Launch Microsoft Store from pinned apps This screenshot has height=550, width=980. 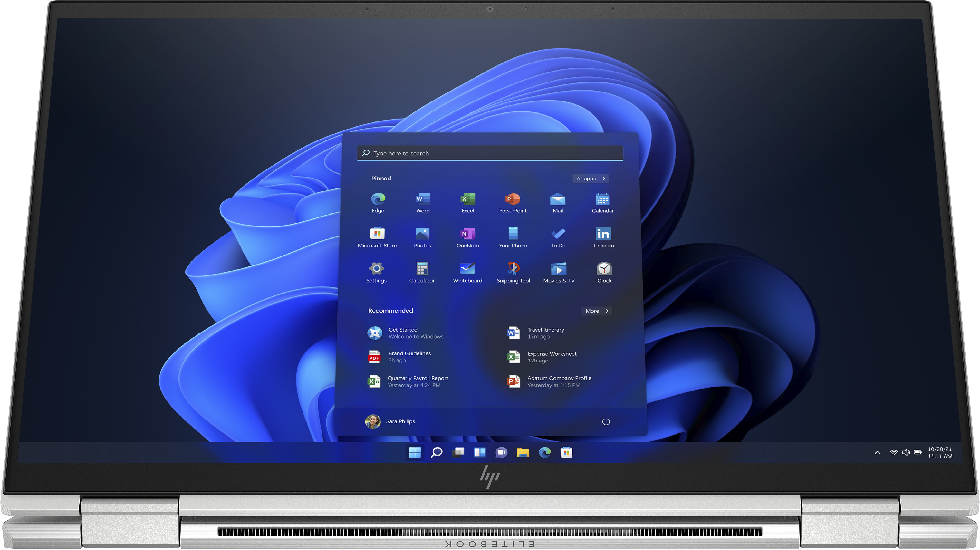(377, 238)
